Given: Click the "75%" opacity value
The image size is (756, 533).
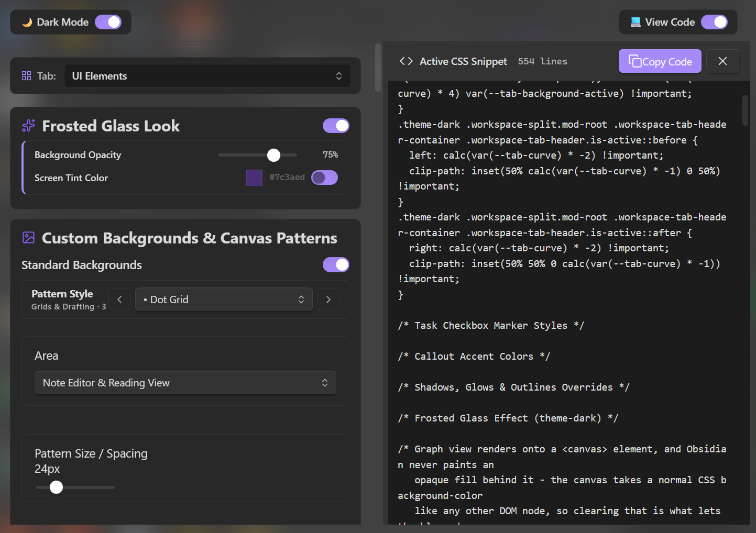Looking at the screenshot, I should [330, 155].
